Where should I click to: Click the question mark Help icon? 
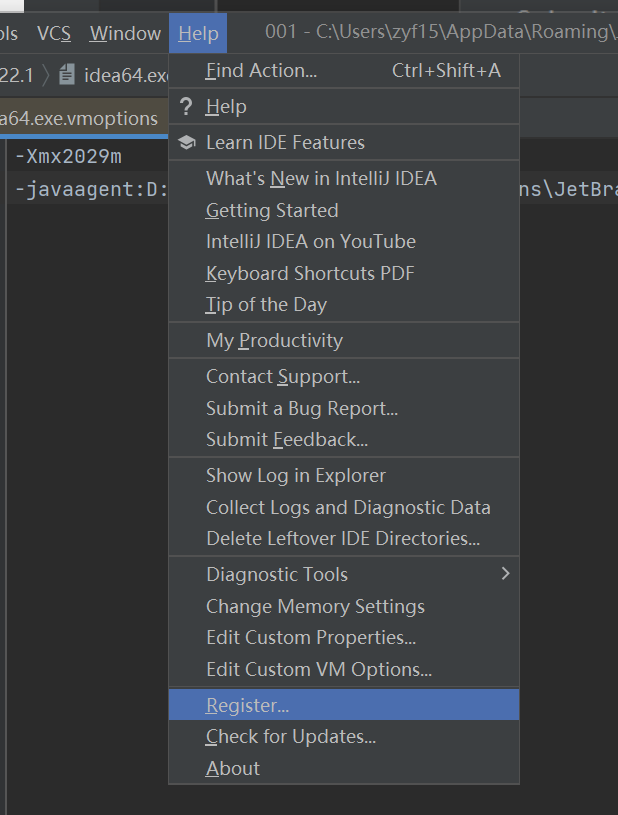click(x=186, y=107)
